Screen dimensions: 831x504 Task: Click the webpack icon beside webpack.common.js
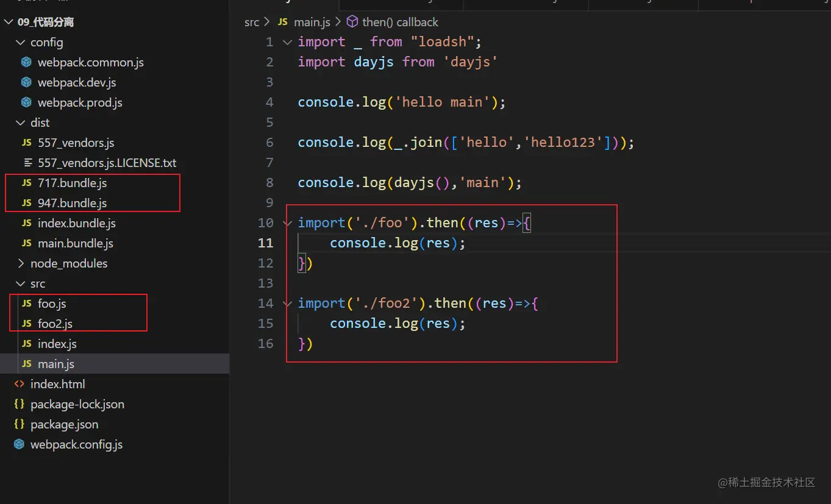26,62
